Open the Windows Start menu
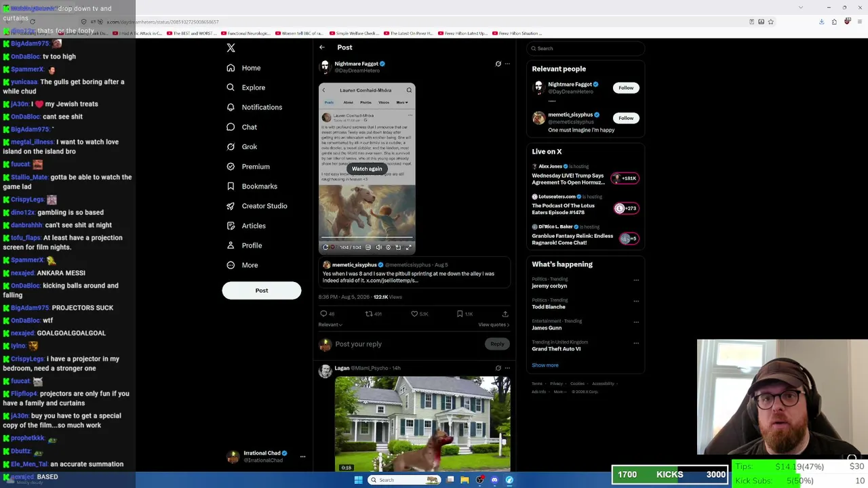 (358, 480)
